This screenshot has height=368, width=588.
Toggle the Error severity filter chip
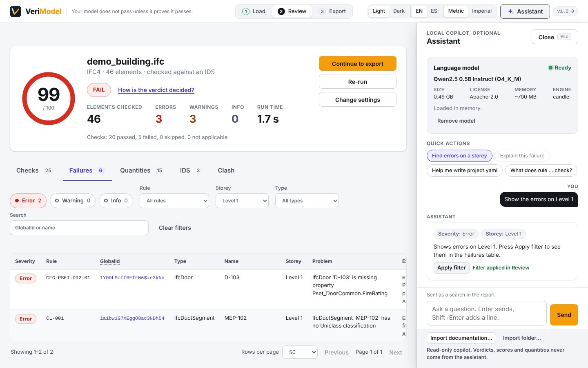click(28, 201)
